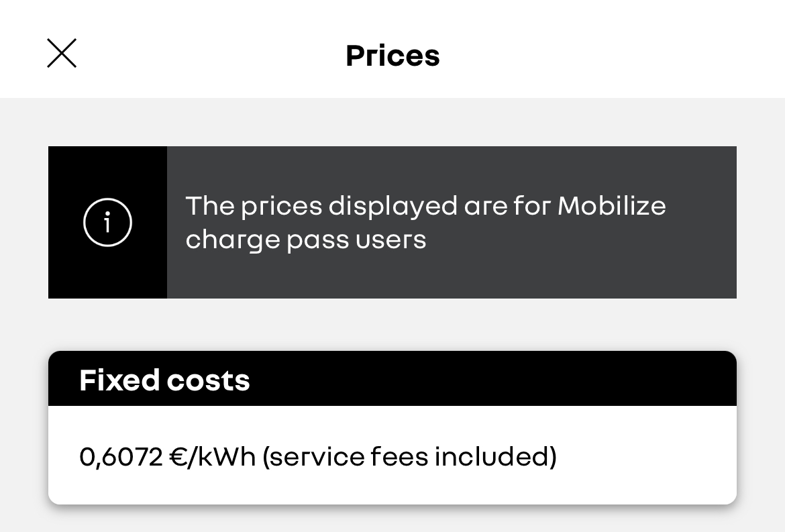Click the Mobilize charge pass notice text
The width and height of the screenshot is (785, 532).
coord(425,222)
